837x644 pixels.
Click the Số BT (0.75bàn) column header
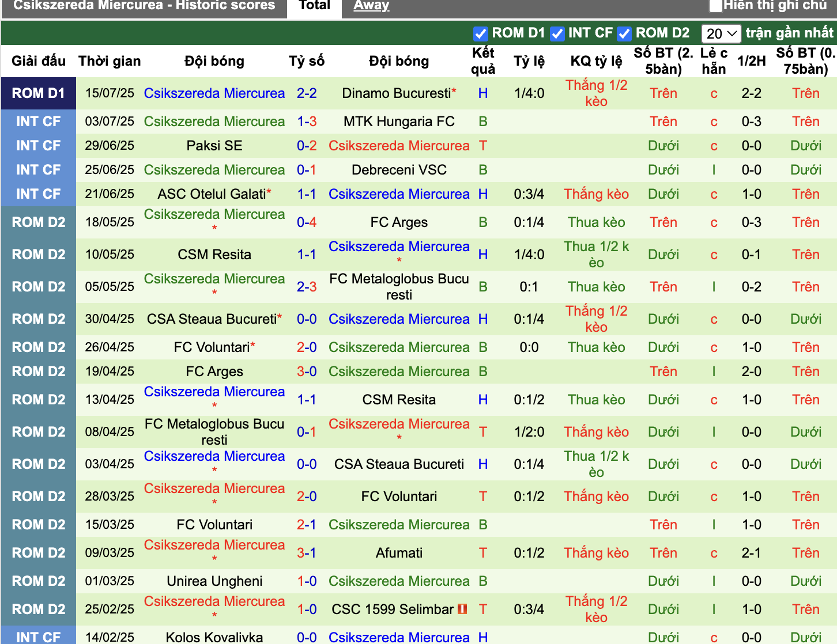805,61
